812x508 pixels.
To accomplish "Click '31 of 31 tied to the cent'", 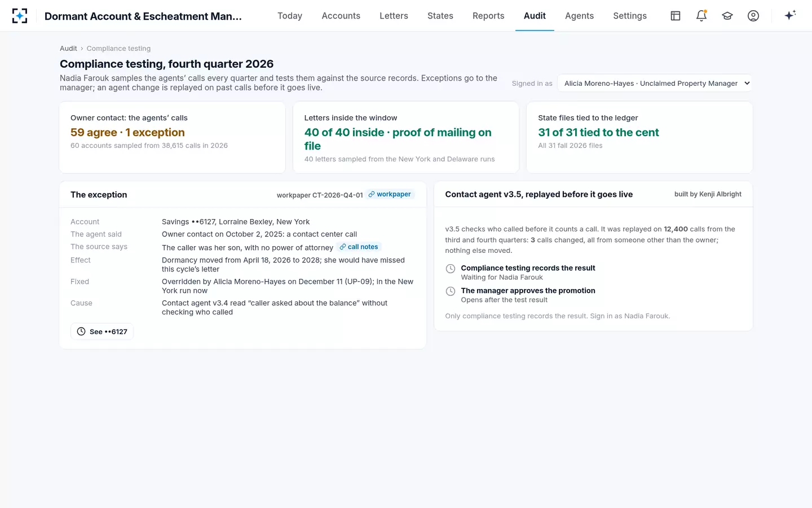I will [598, 132].
